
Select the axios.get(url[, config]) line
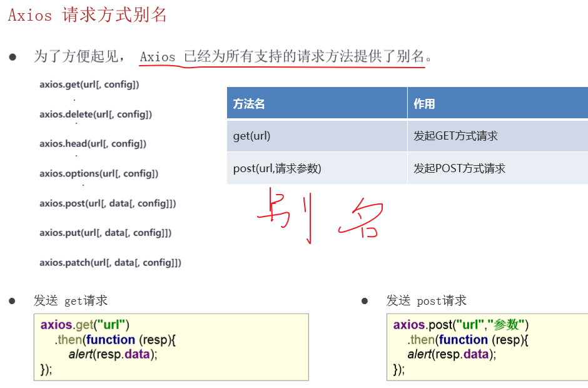pyautogui.click(x=89, y=84)
